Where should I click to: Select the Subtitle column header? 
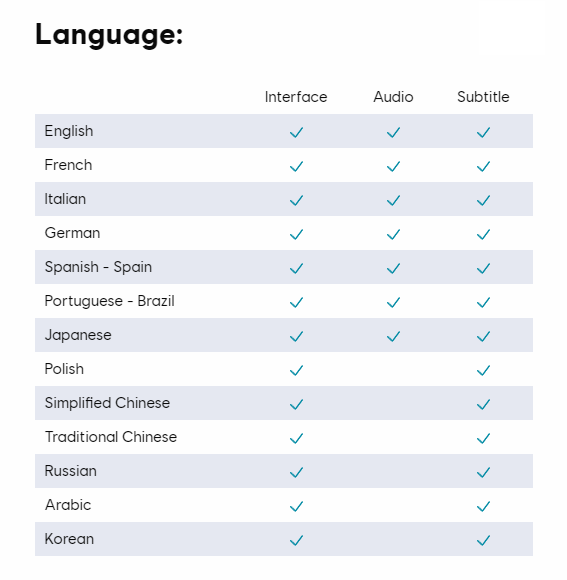483,97
